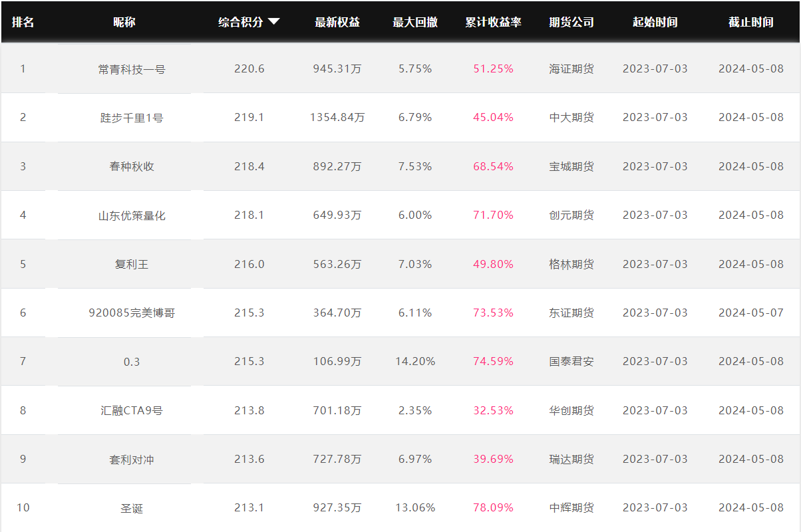801x532 pixels.
Task: Click the 14.20% max drawdown
Action: [x=415, y=361]
